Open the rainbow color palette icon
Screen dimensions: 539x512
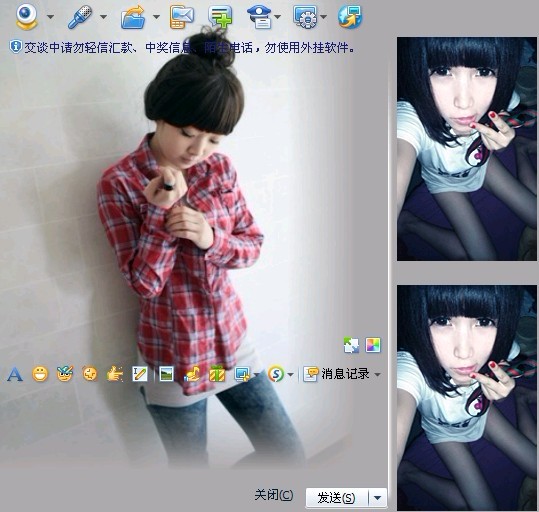(373, 345)
